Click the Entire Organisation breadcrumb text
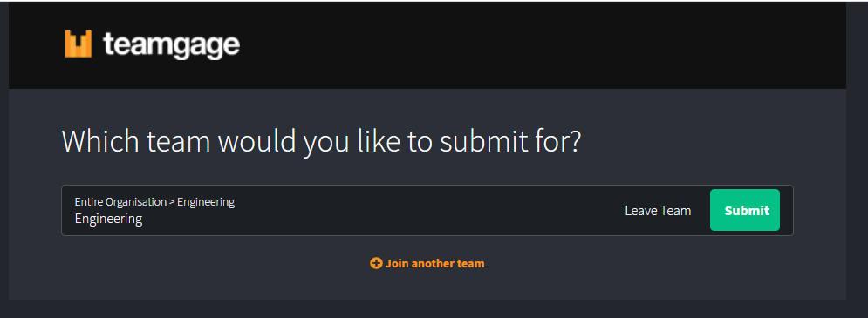Screen dimensions: 868x318 coord(120,202)
